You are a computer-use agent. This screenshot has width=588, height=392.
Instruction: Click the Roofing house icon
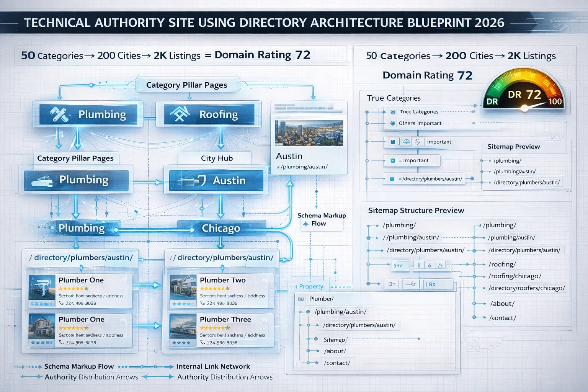(x=180, y=113)
